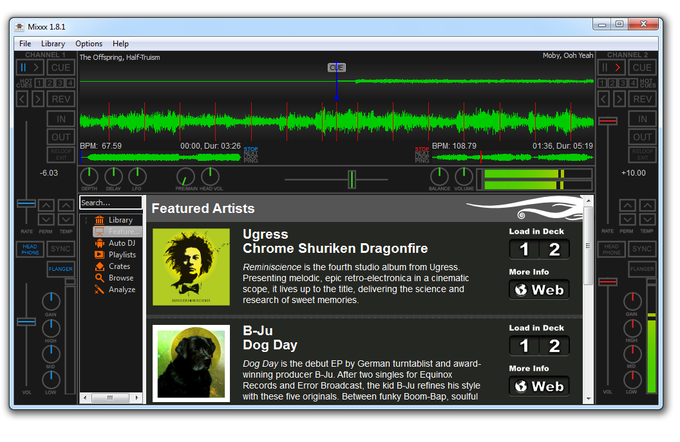Viewport: 680px width, 442px height.
Task: Select Browse in the sidebar
Action: (x=121, y=278)
